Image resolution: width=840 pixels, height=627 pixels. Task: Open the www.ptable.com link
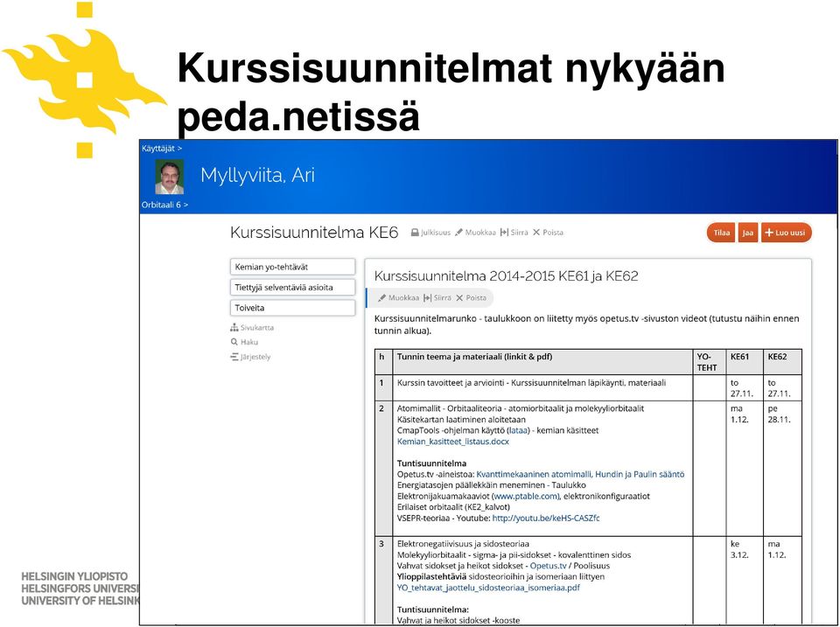coord(526,497)
